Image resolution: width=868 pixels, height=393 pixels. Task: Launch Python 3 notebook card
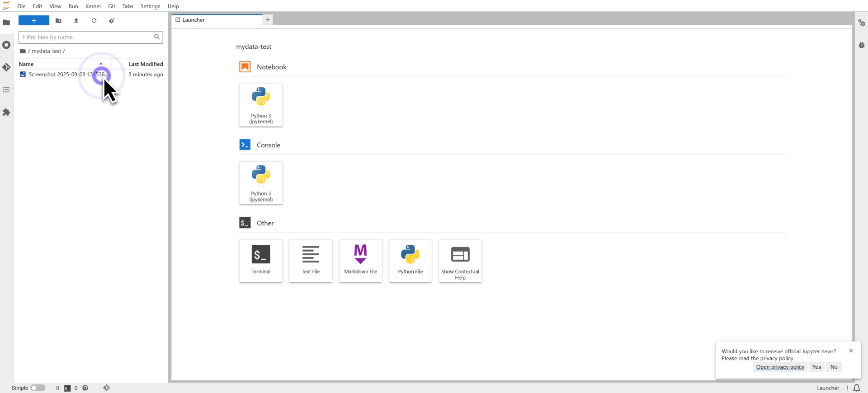click(x=261, y=105)
